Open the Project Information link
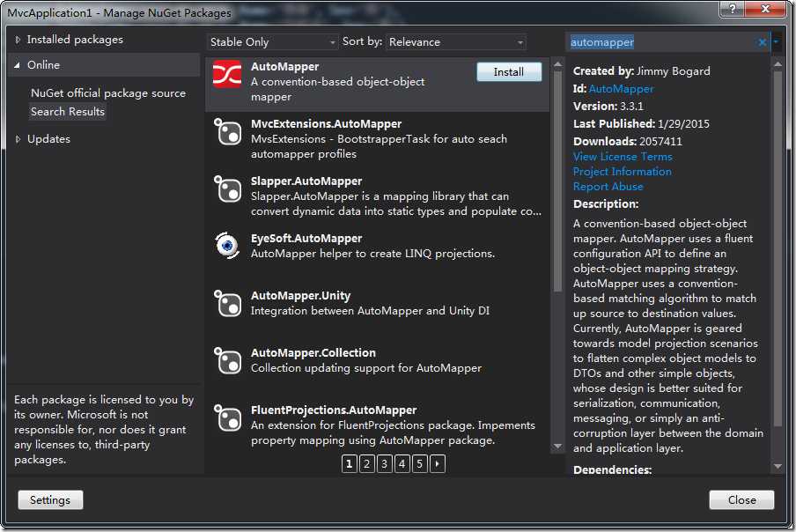The image size is (796, 532). 623,172
